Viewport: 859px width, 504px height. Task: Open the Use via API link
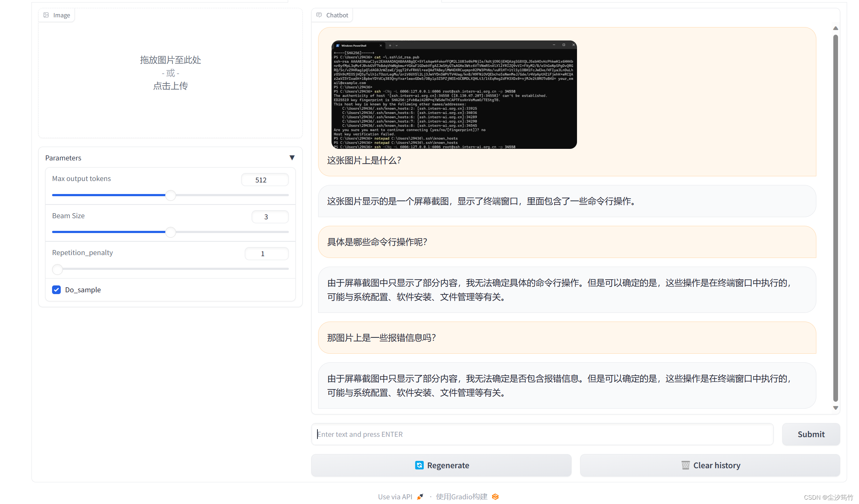[394, 496]
